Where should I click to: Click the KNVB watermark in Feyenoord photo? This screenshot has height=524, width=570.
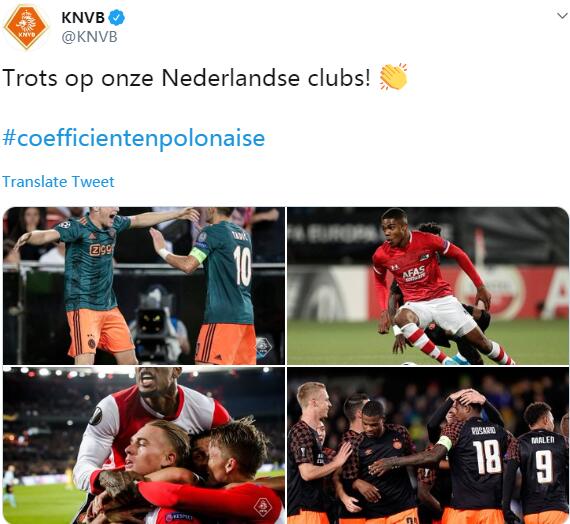[263, 507]
